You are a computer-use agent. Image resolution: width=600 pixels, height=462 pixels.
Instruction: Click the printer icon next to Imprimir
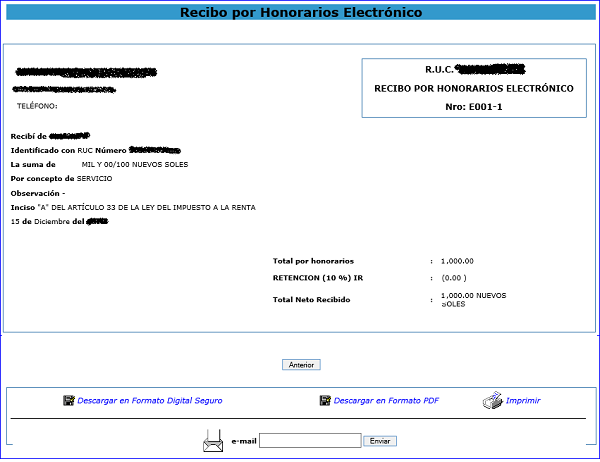[x=492, y=400]
